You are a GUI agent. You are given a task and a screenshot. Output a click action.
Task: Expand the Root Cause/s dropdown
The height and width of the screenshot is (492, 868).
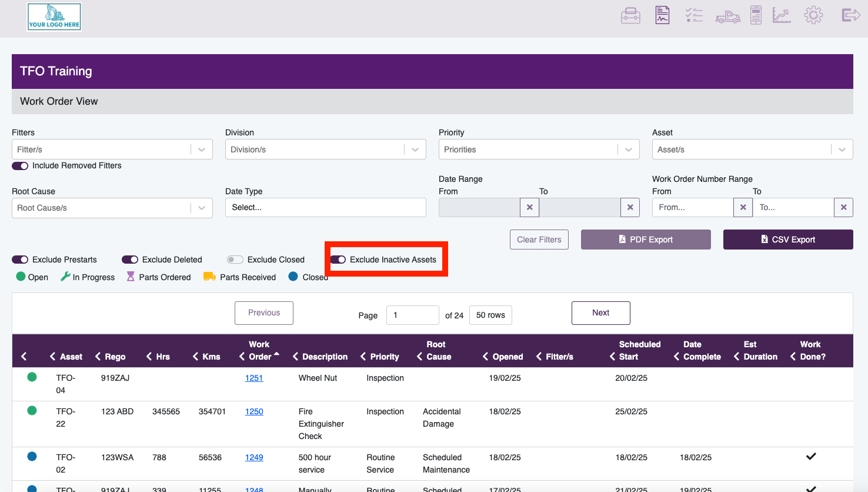(x=202, y=208)
